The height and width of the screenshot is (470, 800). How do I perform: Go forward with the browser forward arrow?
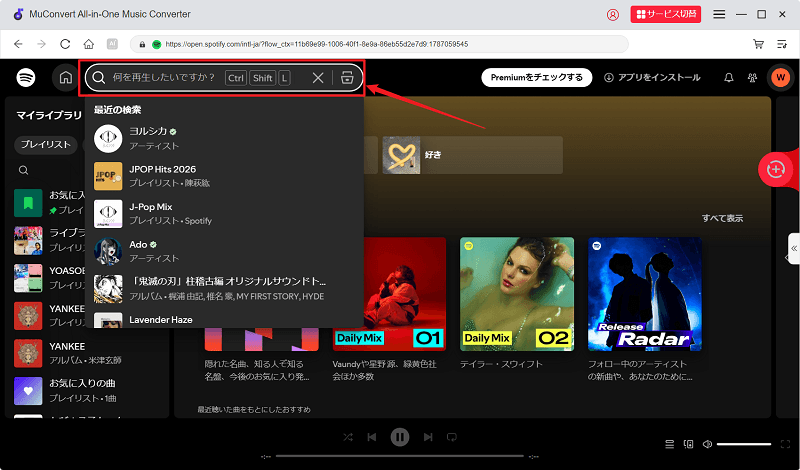[42, 44]
